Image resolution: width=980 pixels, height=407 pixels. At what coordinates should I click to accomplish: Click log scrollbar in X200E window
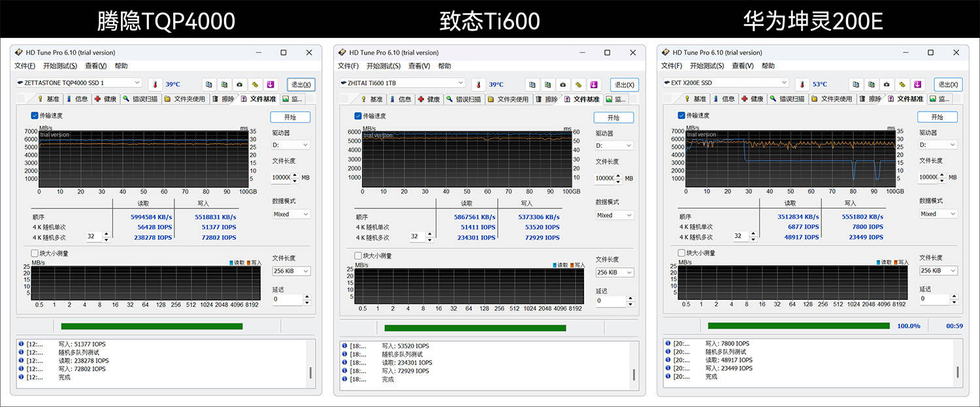[957, 372]
